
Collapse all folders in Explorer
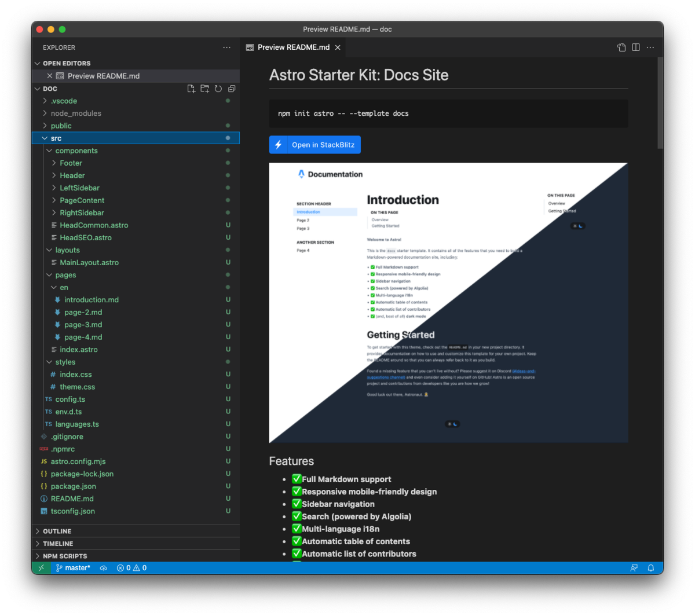[x=232, y=89]
